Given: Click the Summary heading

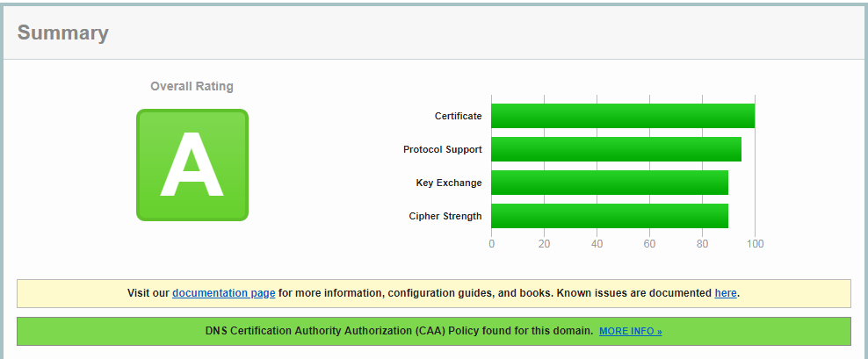Looking at the screenshot, I should pos(63,33).
